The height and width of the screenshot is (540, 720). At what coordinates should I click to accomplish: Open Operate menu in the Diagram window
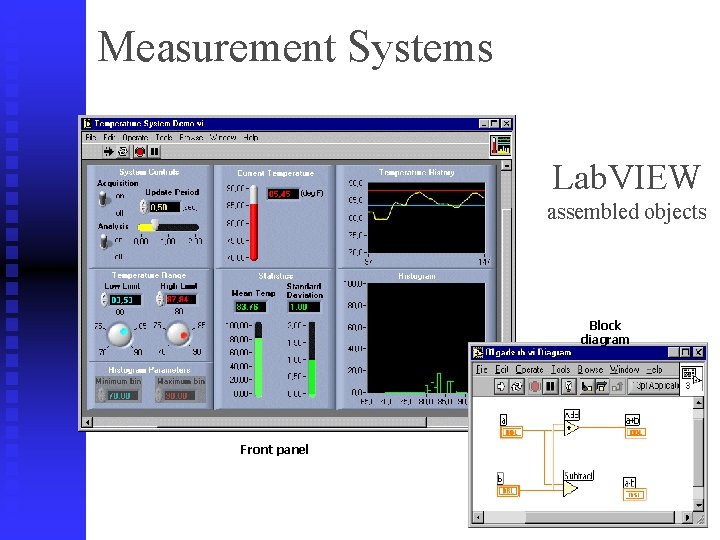coord(529,370)
